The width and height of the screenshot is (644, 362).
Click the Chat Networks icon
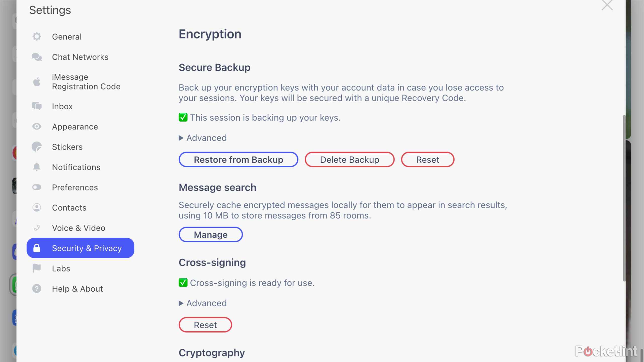point(36,57)
